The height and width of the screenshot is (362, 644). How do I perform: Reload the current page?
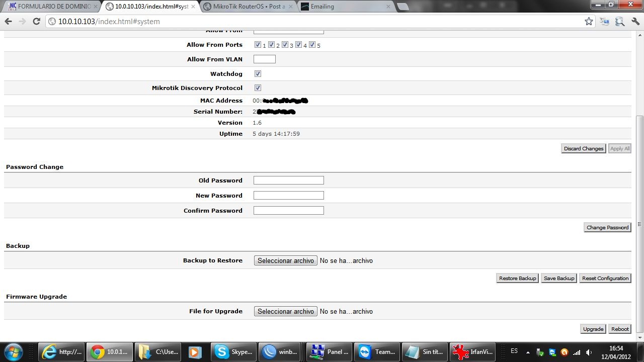[x=36, y=22]
